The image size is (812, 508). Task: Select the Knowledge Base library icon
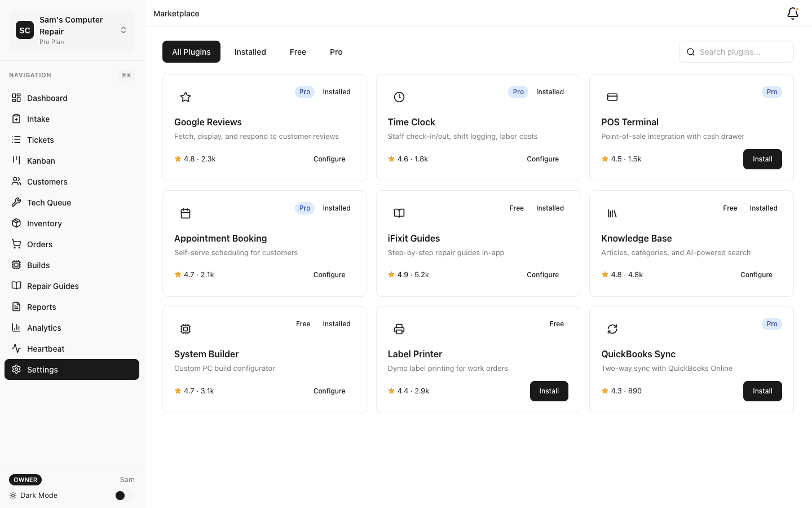(x=612, y=213)
